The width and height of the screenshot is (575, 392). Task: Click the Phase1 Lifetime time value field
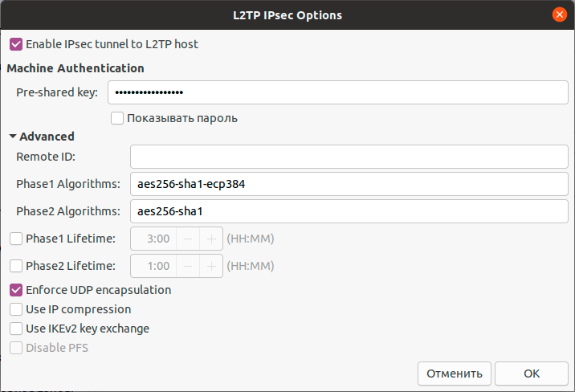click(153, 239)
